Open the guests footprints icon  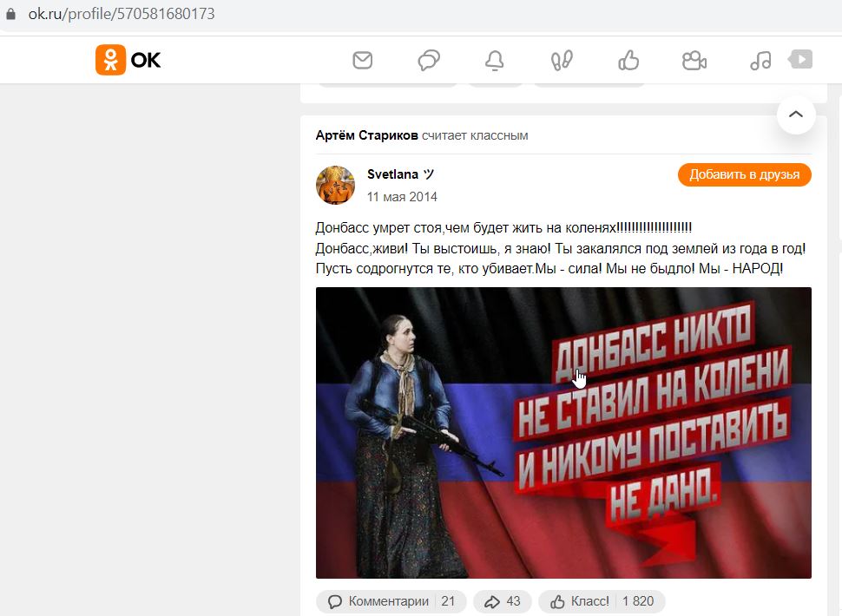(562, 60)
